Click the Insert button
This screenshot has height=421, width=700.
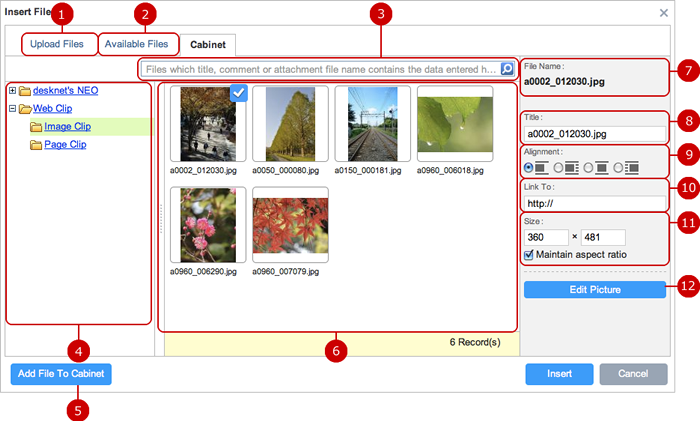click(559, 374)
